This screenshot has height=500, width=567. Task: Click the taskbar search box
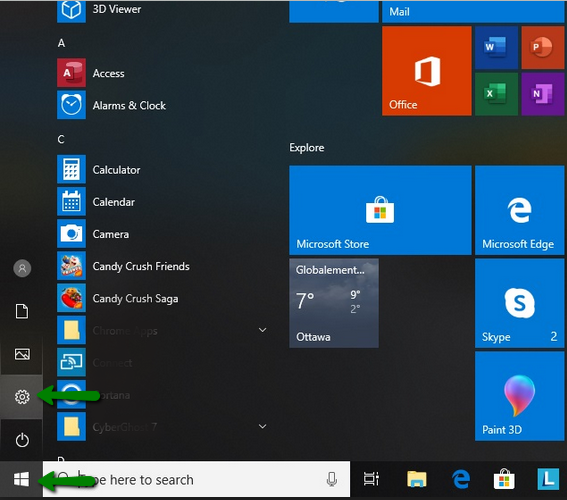(196, 479)
